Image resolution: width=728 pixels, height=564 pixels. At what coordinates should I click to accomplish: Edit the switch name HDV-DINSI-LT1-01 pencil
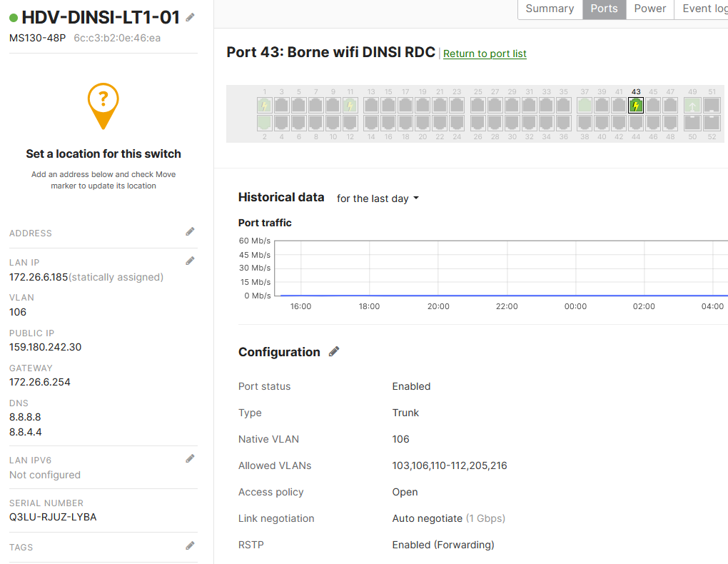pos(190,18)
